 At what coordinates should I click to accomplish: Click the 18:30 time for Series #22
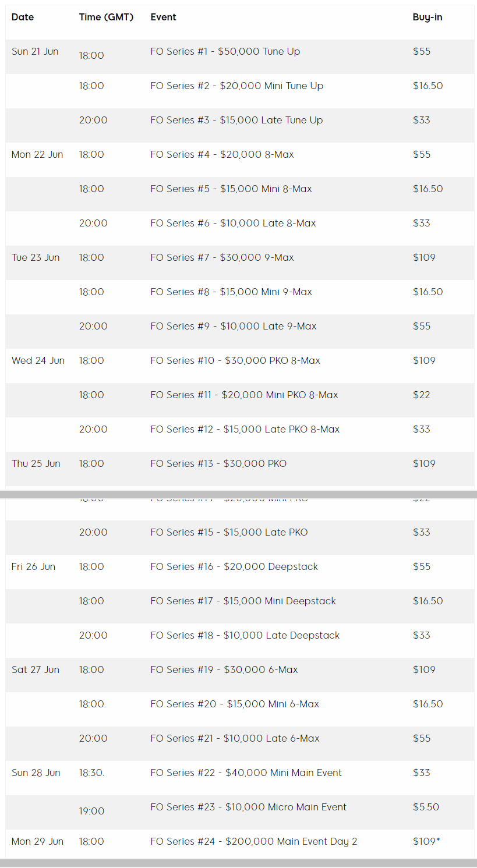pyautogui.click(x=91, y=773)
